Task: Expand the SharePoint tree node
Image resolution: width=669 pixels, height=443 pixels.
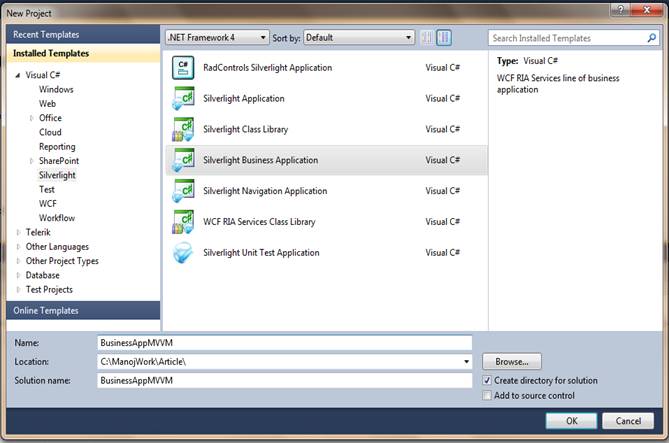Action: pyautogui.click(x=31, y=161)
